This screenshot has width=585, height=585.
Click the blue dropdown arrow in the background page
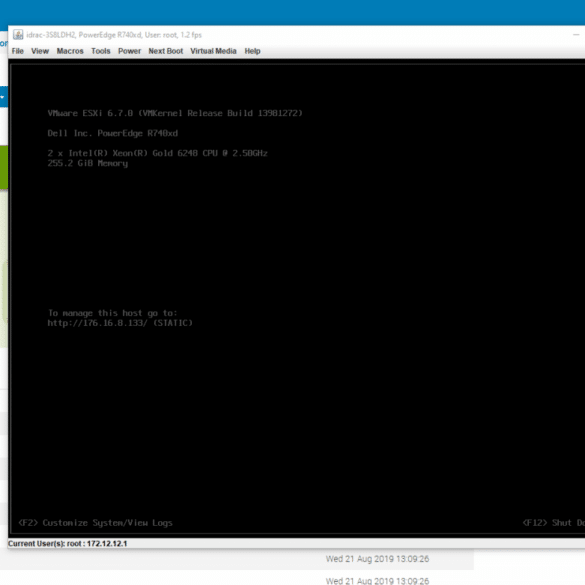[2, 97]
